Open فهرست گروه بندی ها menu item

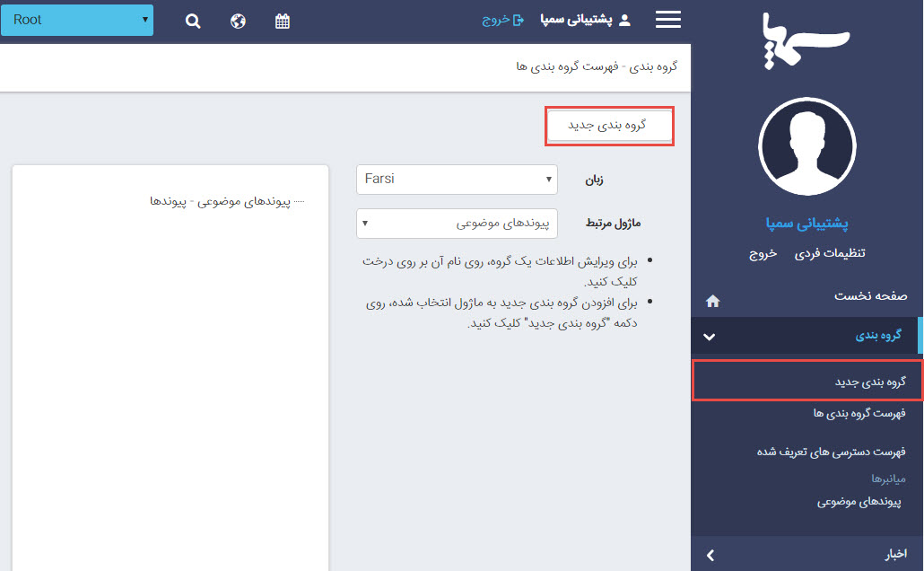pos(859,413)
